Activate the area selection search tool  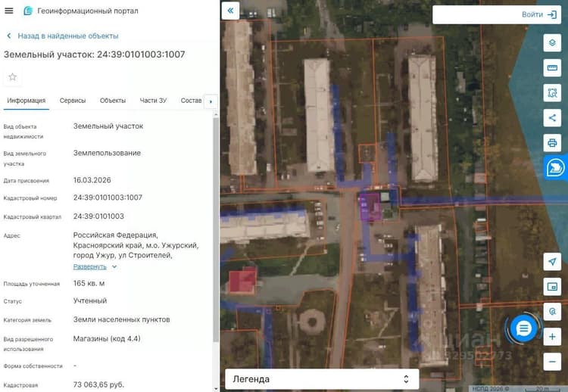[552, 92]
